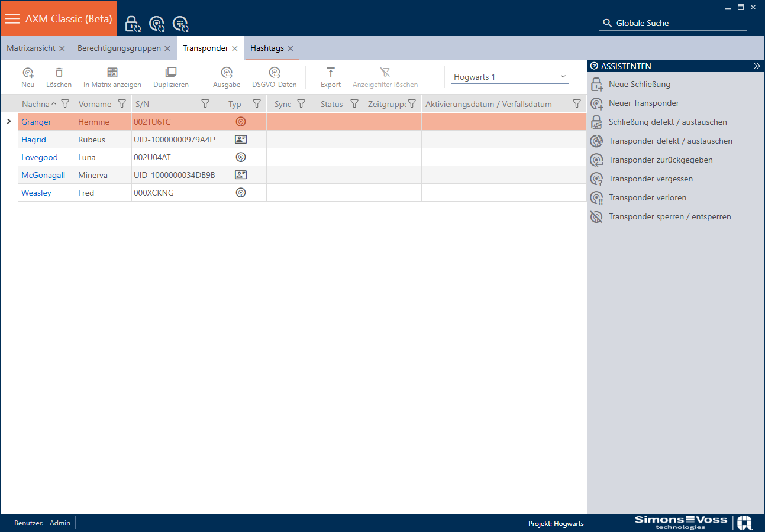Click the Export icon
Screen dimensions: 765x532
point(331,73)
